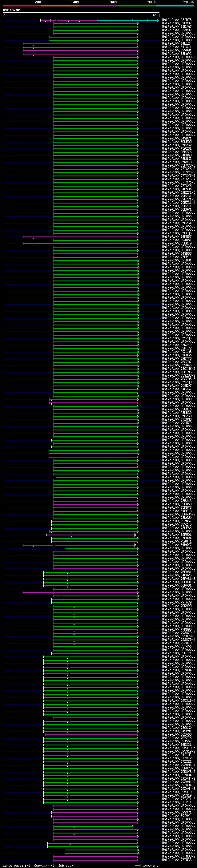Select hit UniRef100_Q08E07
This screenshot has height=868, width=197.
pyautogui.click(x=177, y=386)
